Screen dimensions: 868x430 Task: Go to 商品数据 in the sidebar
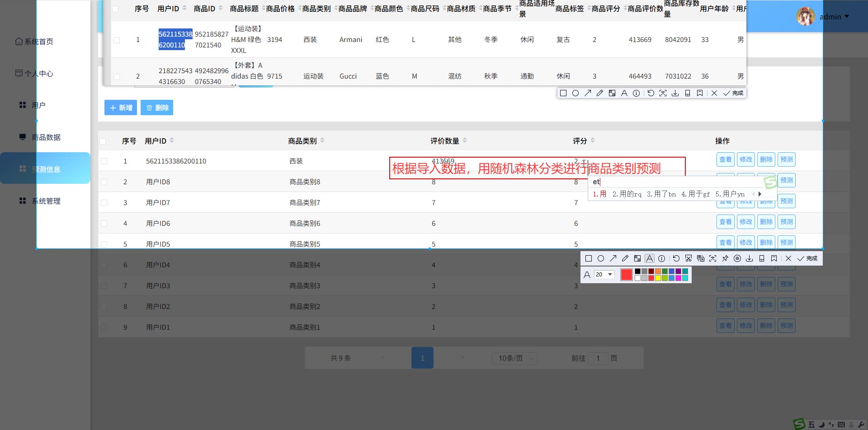tap(46, 137)
